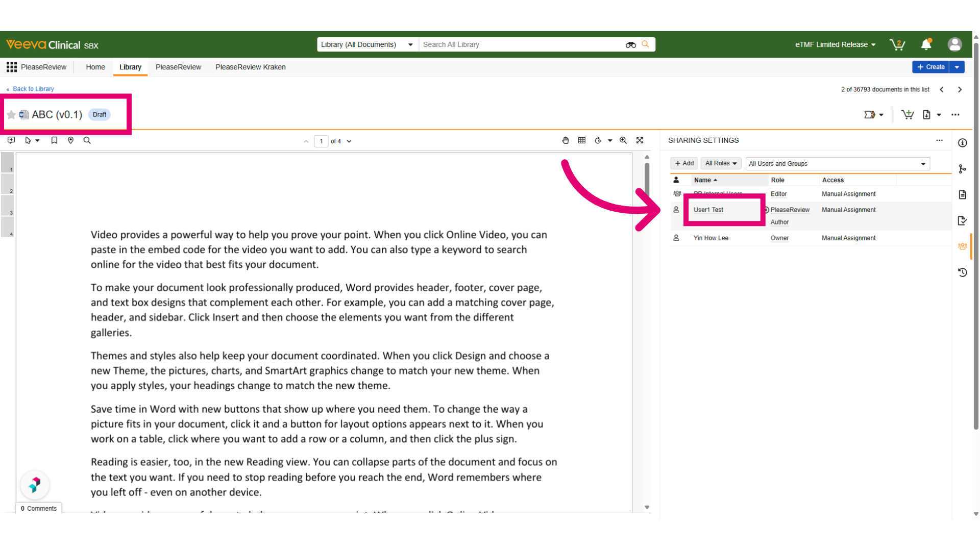Image resolution: width=980 pixels, height=551 pixels.
Task: Open the relationships branch icon panel
Action: 963,169
